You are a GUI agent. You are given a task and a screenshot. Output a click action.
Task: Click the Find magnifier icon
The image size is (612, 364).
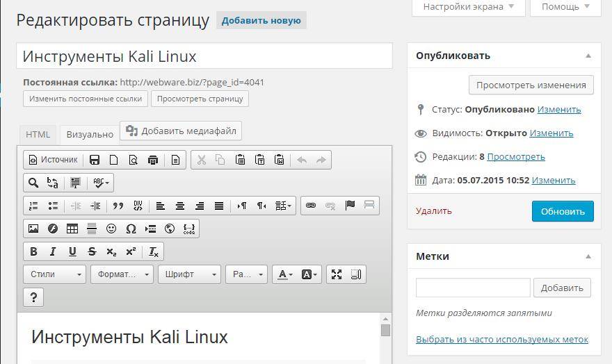pos(33,183)
